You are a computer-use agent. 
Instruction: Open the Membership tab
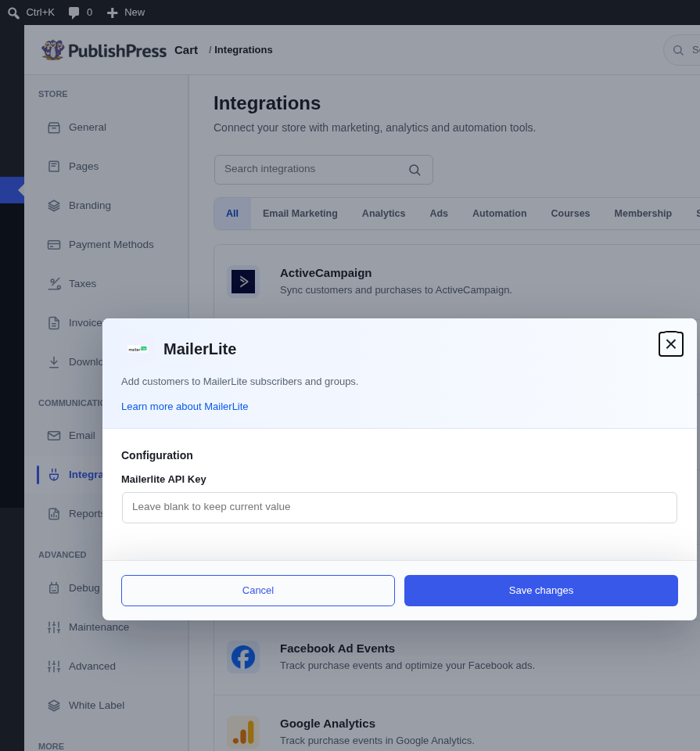[643, 214]
